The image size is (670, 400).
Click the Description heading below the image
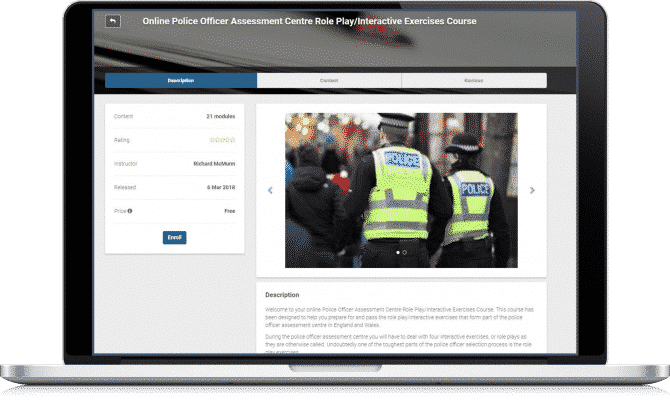click(x=282, y=295)
